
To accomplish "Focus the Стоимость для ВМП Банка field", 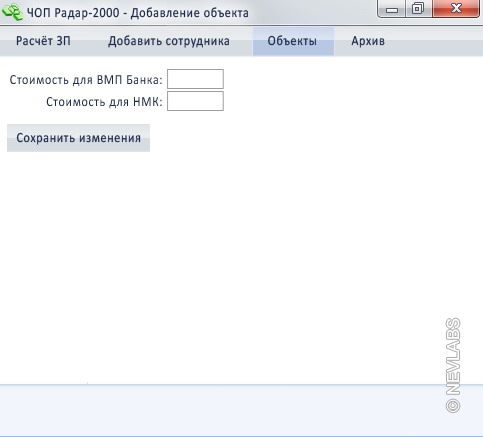I will click(195, 79).
